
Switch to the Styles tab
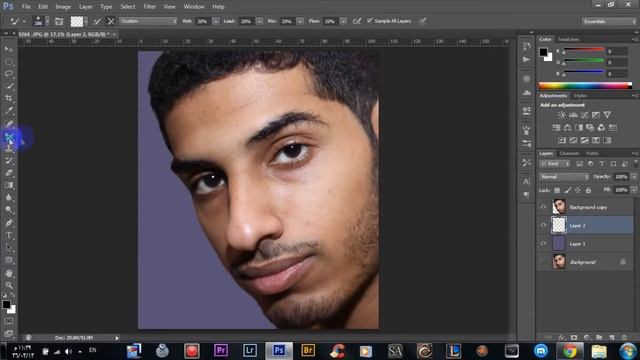580,96
